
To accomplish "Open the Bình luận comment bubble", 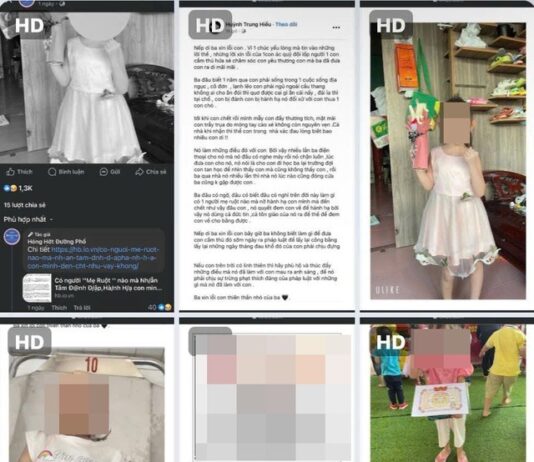I will 52,172.
